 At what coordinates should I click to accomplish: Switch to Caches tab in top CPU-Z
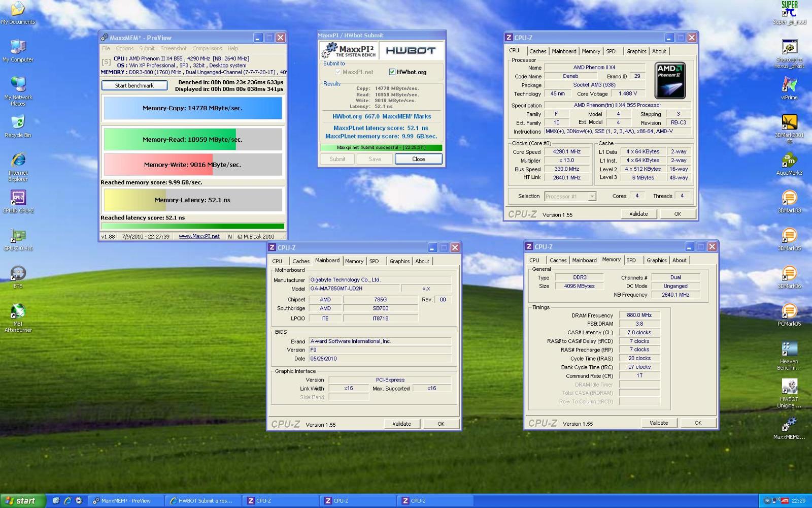point(537,51)
